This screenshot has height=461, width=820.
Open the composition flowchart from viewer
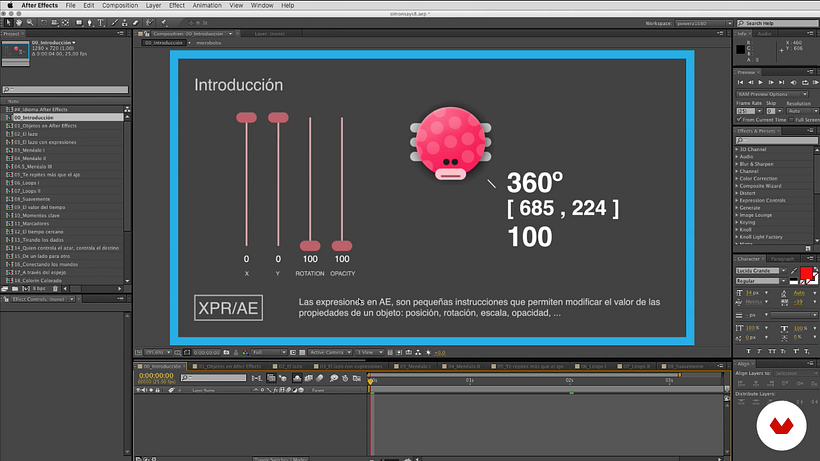[418, 353]
